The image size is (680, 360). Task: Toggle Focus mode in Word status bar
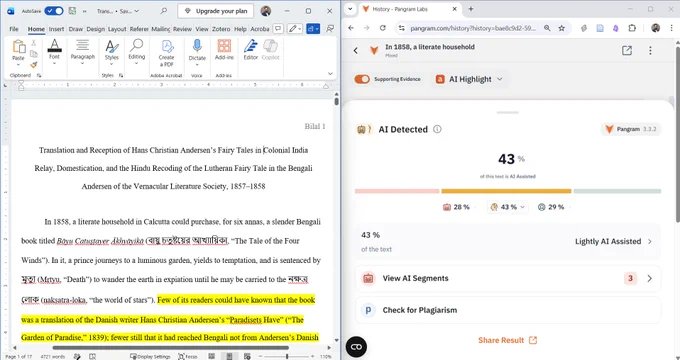[x=188, y=356]
